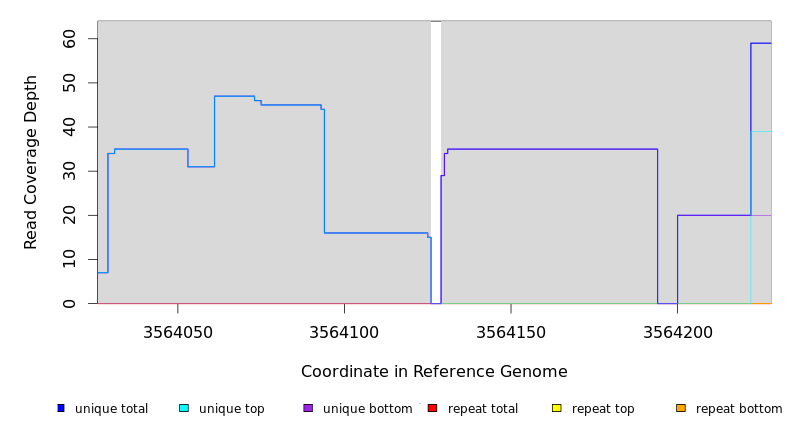Click the orange repeat bottom legend swatch

681,408
